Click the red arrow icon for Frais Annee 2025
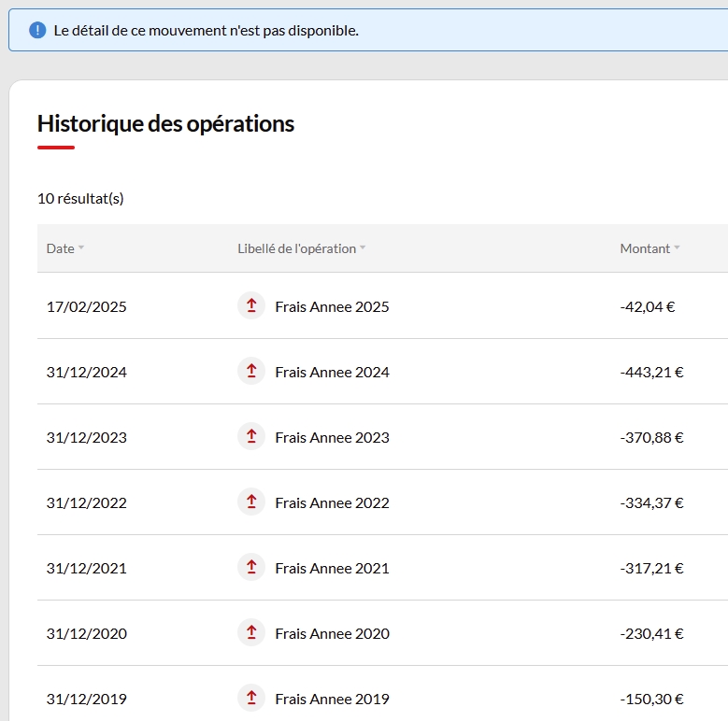 click(x=251, y=305)
